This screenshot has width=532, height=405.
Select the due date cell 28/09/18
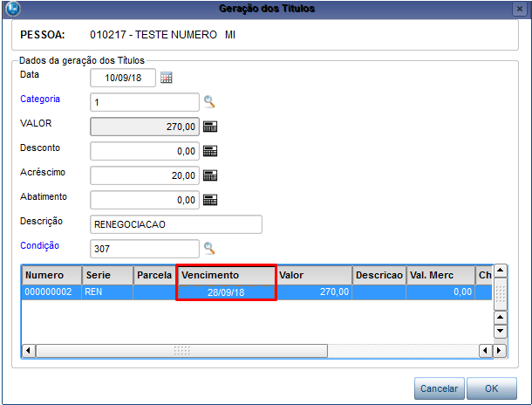pyautogui.click(x=226, y=292)
